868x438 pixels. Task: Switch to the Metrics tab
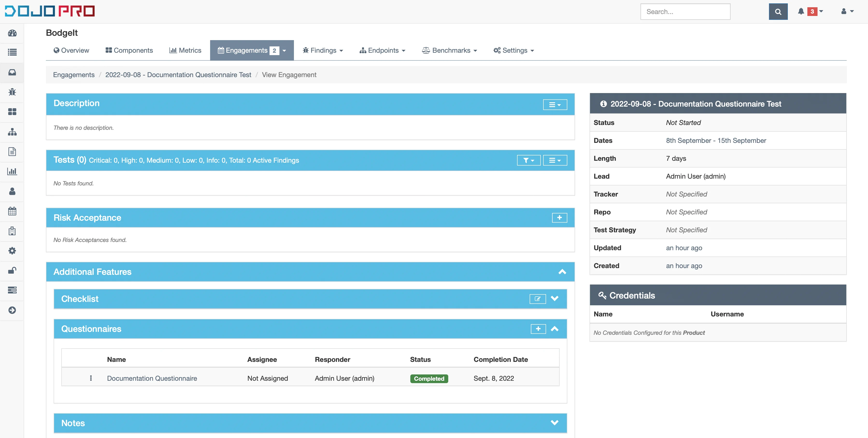click(185, 51)
